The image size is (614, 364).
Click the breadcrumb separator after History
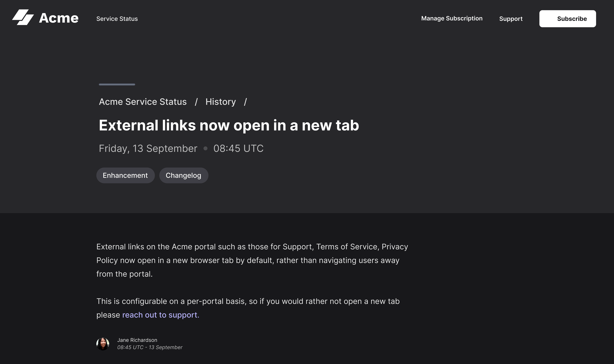coord(246,101)
